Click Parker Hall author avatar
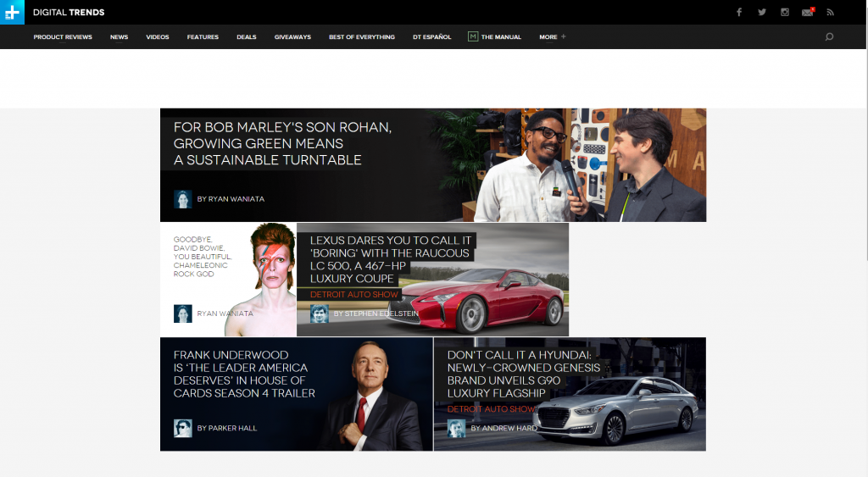868x477 pixels. pos(183,429)
